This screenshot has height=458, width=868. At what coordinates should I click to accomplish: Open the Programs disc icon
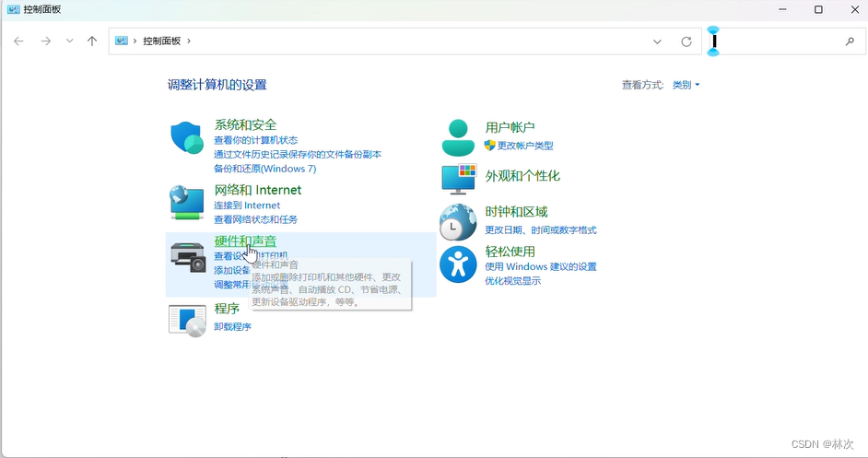(x=187, y=321)
